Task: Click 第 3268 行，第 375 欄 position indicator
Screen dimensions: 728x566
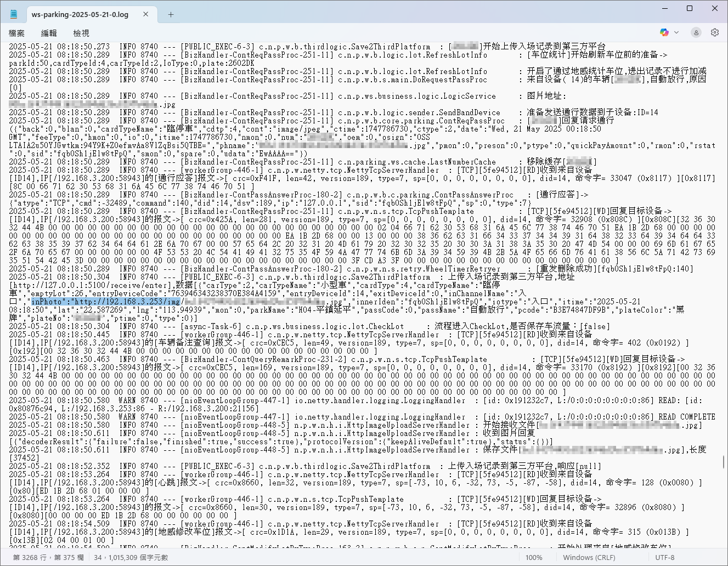Action: click(48, 557)
